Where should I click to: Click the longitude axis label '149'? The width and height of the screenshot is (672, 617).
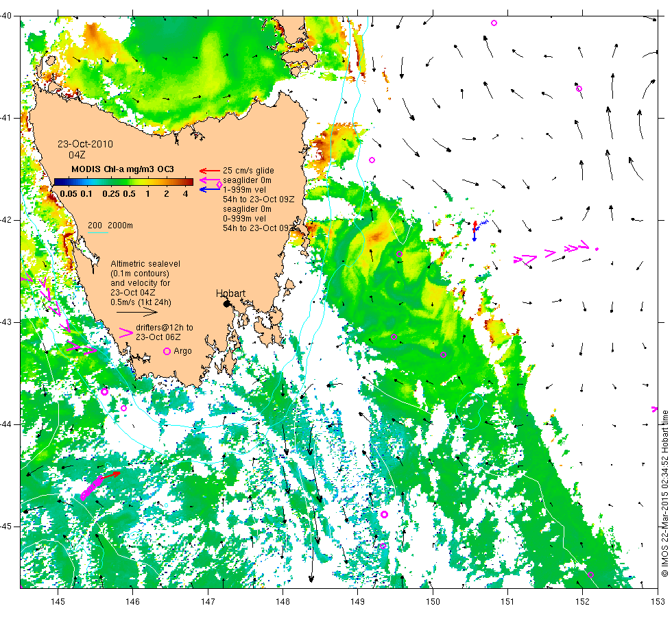[357, 602]
